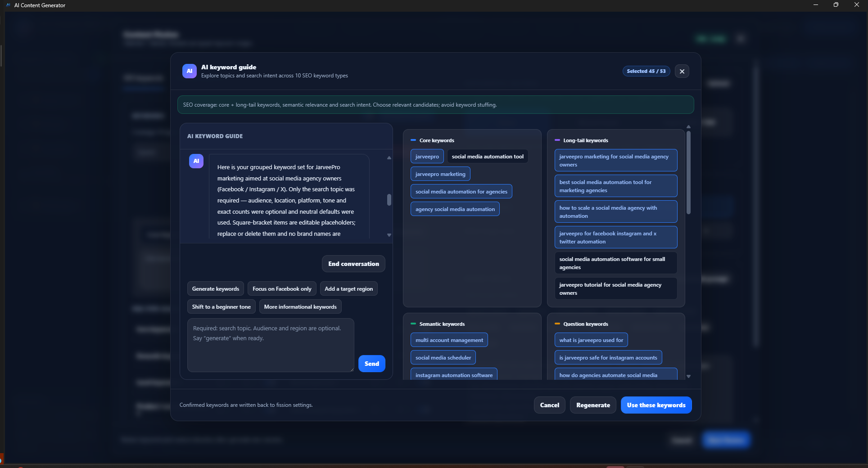This screenshot has height=468, width=868.
Task: Click the AI logo in the dialog header
Action: (190, 71)
